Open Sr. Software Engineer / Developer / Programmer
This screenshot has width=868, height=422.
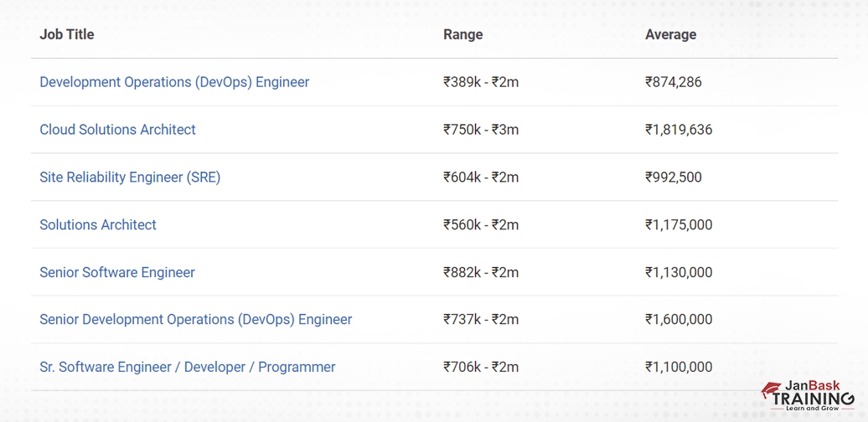pyautogui.click(x=187, y=368)
